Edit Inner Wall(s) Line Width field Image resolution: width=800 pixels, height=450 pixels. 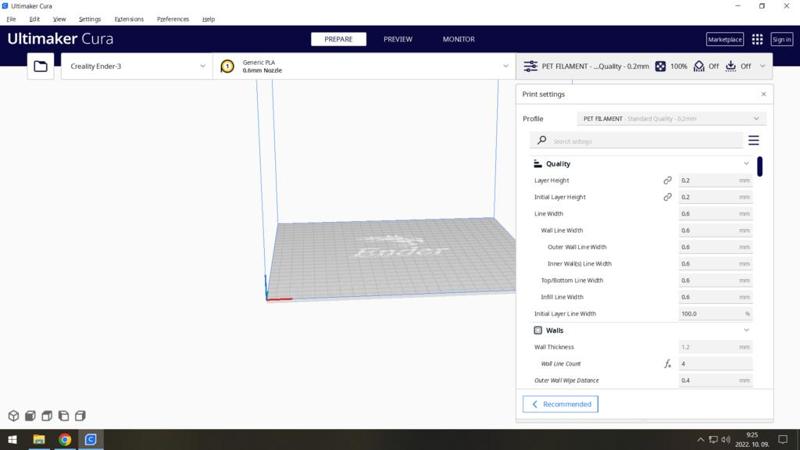pos(715,264)
